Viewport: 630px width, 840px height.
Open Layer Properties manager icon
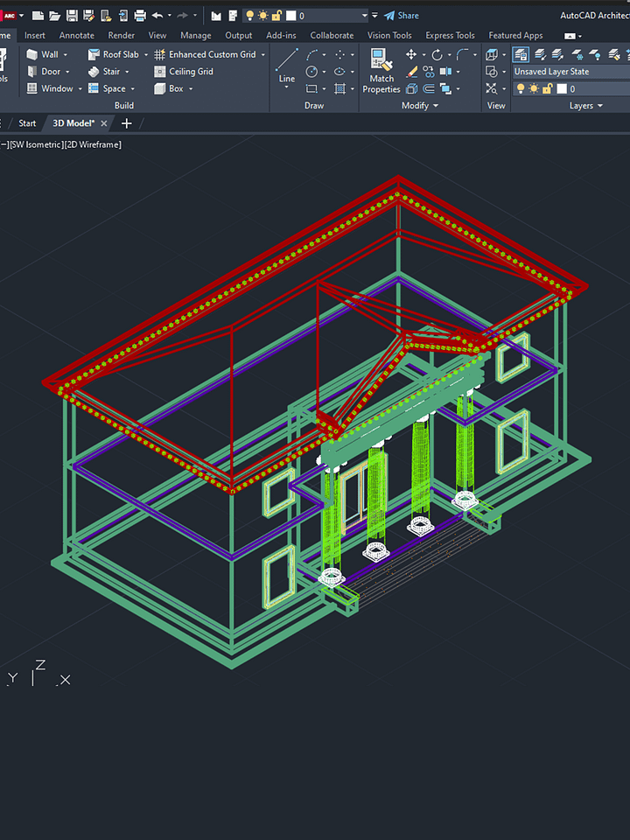[521, 54]
